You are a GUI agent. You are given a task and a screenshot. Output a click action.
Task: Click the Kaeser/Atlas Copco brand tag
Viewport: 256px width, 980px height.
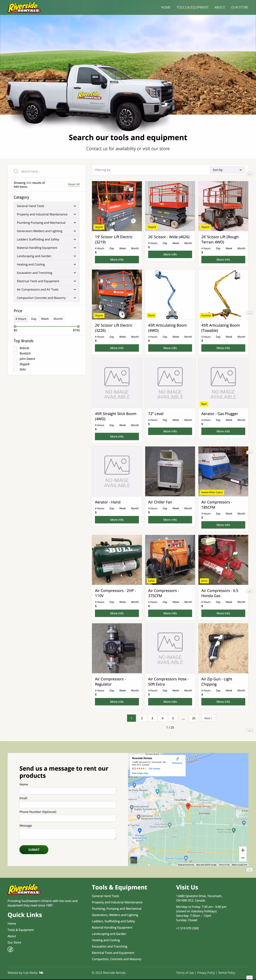[x=212, y=492]
